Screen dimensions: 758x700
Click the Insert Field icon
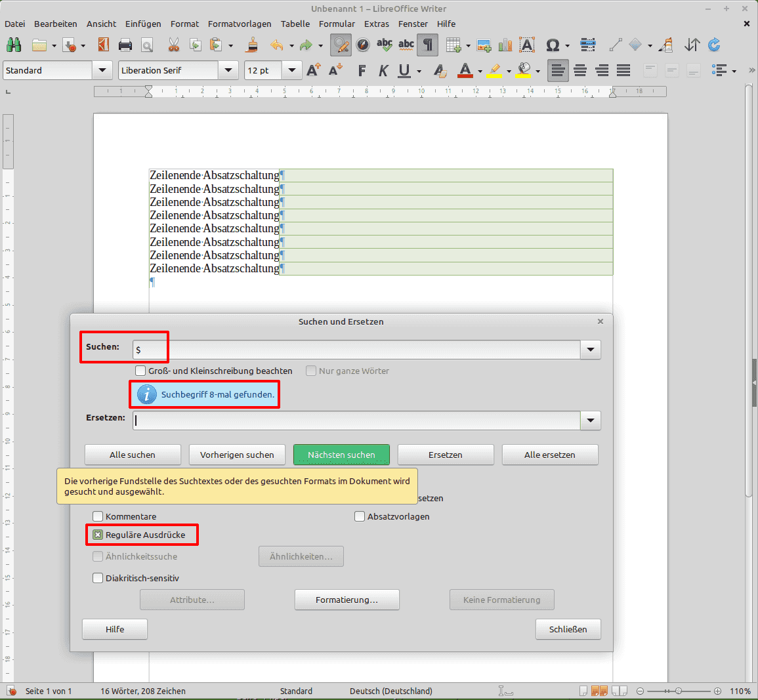pyautogui.click(x=588, y=45)
